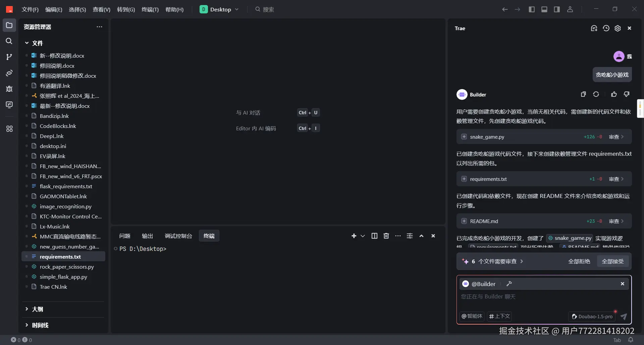Image resolution: width=644 pixels, height=345 pixels.
Task: Show errors and warnings count in status bar
Action: click(x=21, y=340)
